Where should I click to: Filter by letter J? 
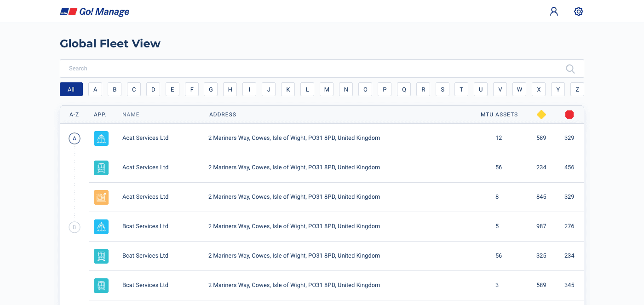point(269,89)
